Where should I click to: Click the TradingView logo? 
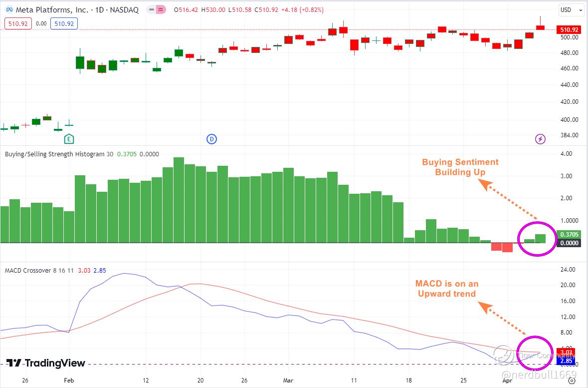click(x=46, y=363)
